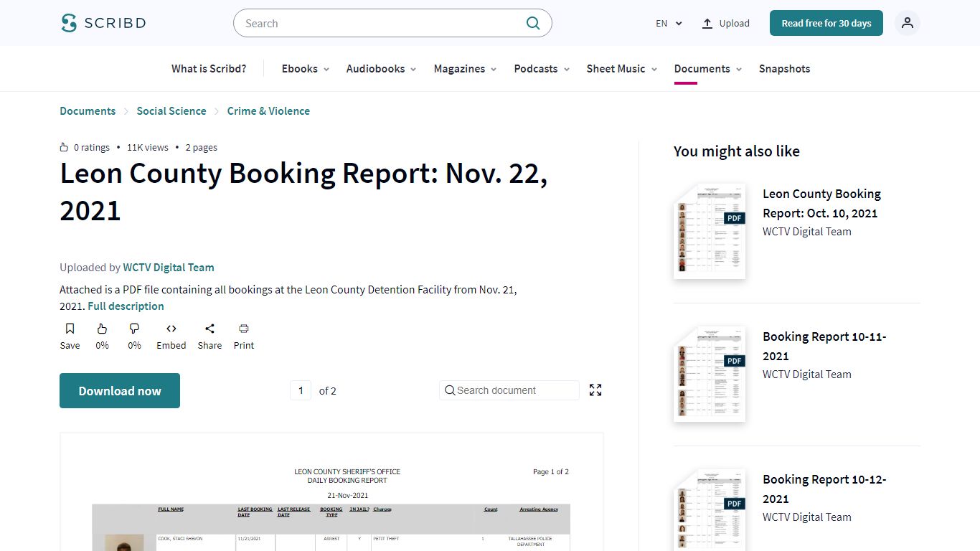The height and width of the screenshot is (551, 980).
Task: Expand the Sheet Music menu
Action: 622,69
